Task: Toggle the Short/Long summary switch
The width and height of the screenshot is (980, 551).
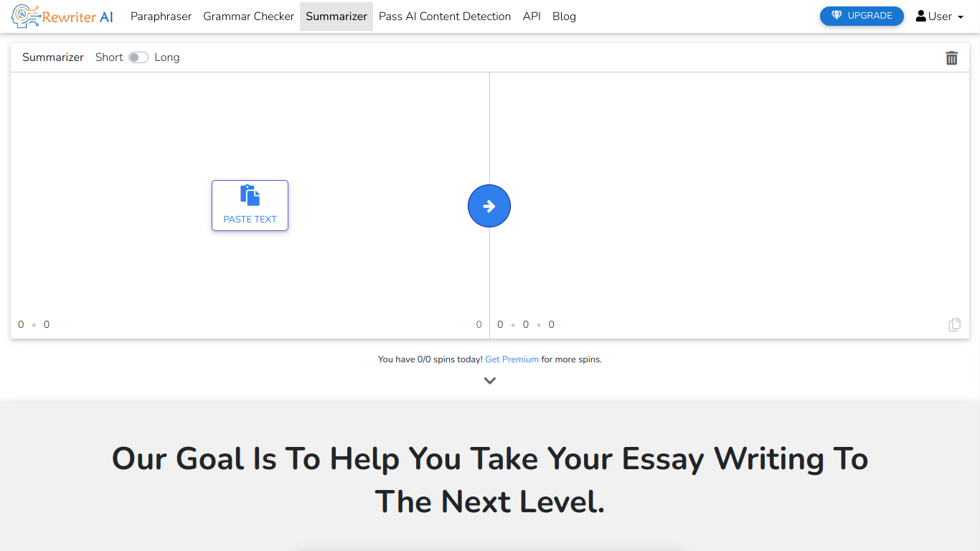Action: 138,57
